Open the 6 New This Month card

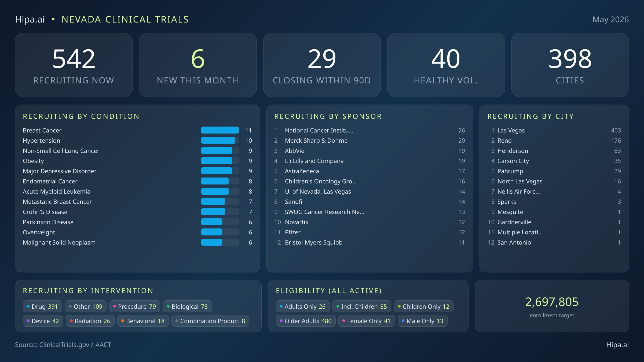tap(198, 65)
